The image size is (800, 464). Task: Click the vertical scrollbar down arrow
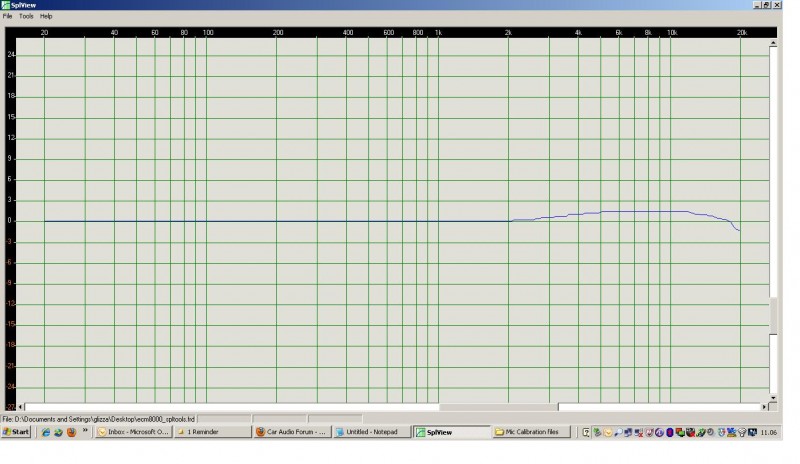(773, 398)
